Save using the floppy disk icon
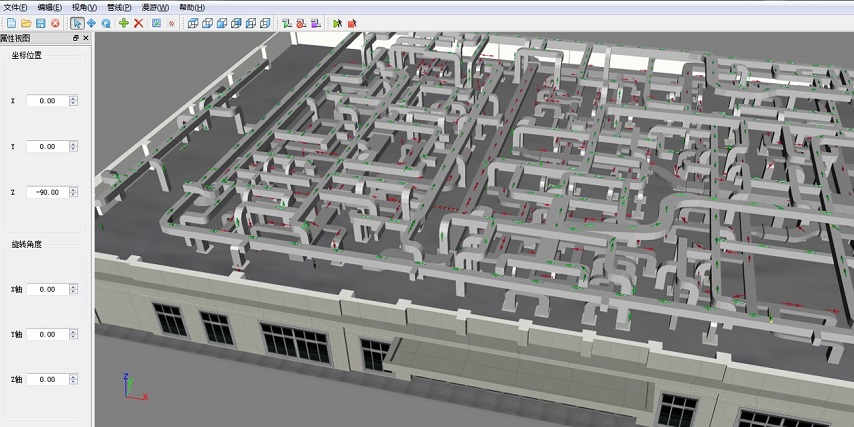Image resolution: width=854 pixels, height=427 pixels. point(40,22)
